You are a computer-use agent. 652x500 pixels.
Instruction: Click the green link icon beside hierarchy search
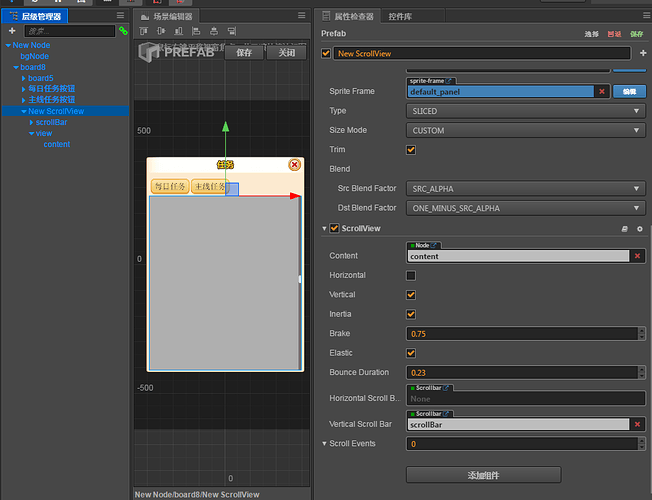123,31
